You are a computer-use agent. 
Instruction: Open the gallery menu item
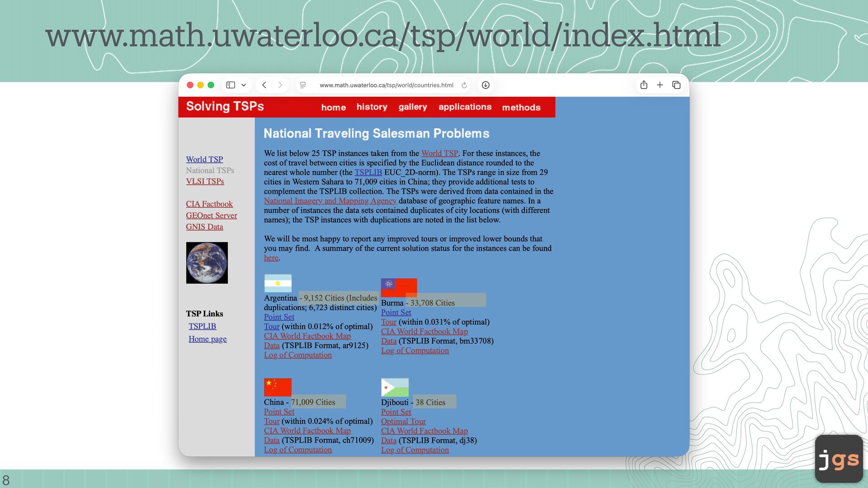(412, 107)
